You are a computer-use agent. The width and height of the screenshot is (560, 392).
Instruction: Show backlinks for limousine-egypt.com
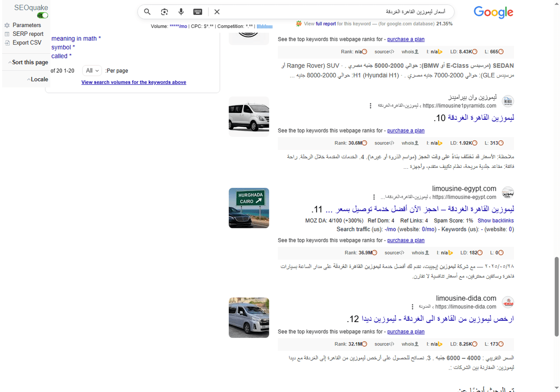496,220
